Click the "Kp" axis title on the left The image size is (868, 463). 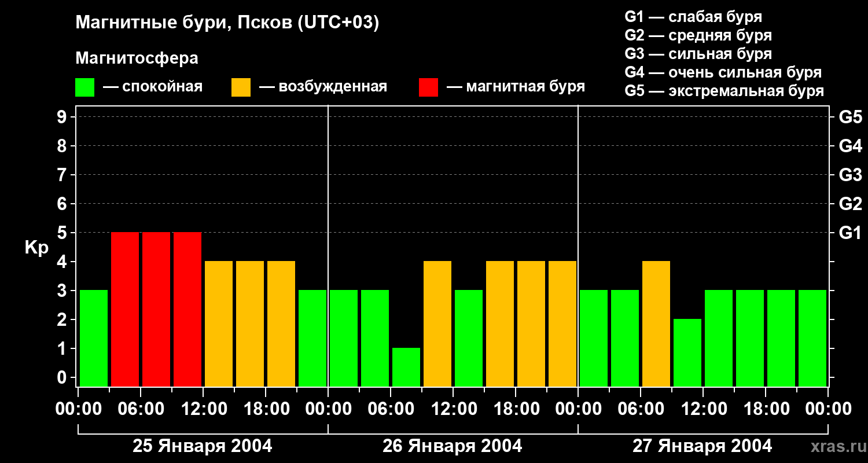(36, 248)
